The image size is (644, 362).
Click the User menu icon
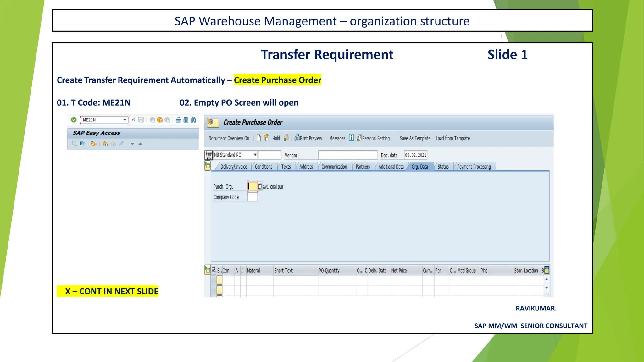click(74, 144)
